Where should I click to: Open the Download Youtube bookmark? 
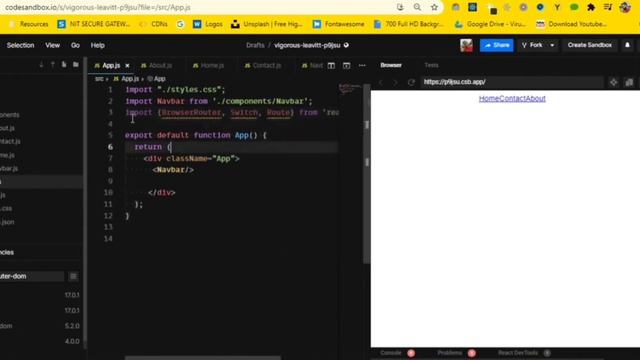(x=571, y=24)
